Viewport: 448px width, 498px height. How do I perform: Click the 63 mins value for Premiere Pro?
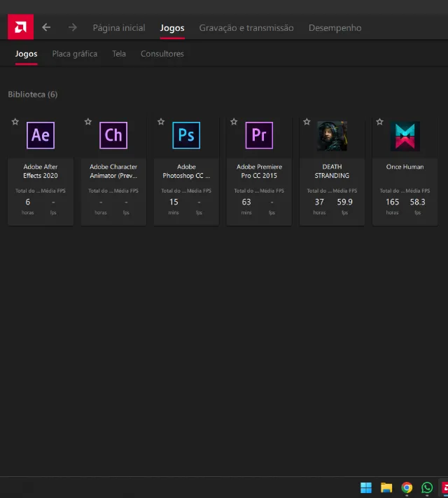[x=246, y=202]
